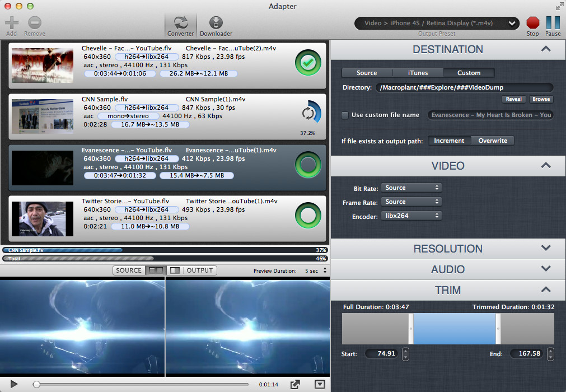Select the Twitter Stories video thumbnail
566x392 pixels.
pyautogui.click(x=43, y=219)
